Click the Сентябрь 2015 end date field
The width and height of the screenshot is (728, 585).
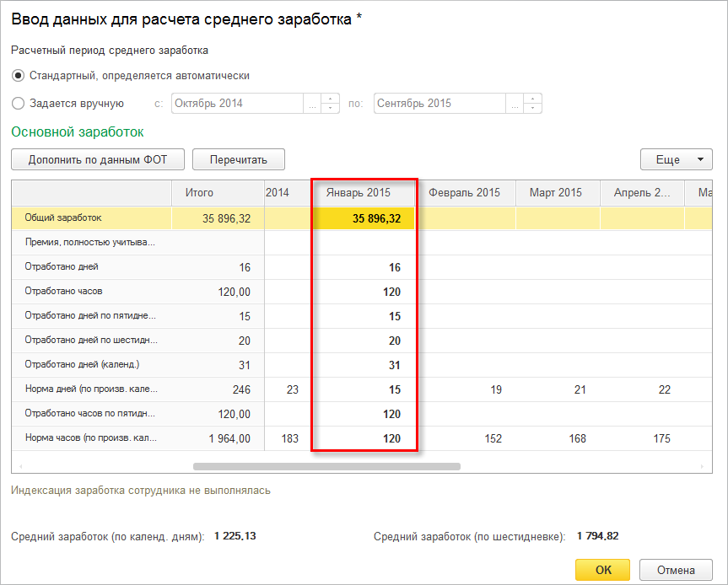439,104
